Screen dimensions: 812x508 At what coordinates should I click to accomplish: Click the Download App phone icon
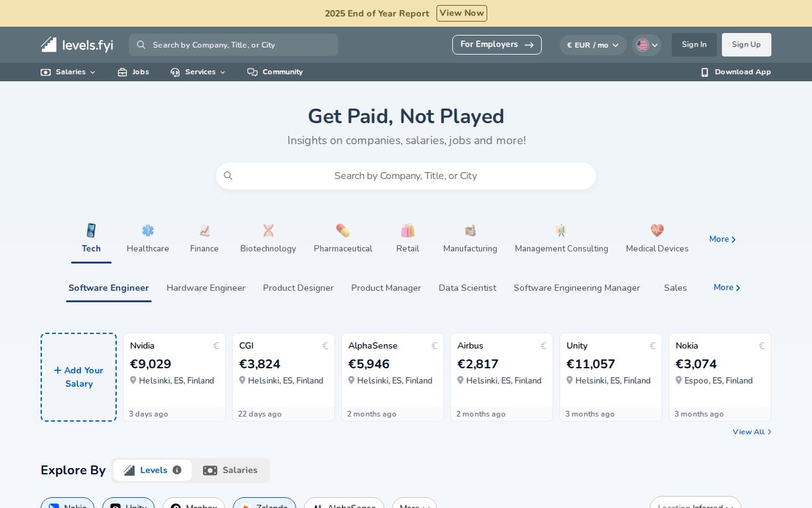click(x=705, y=72)
